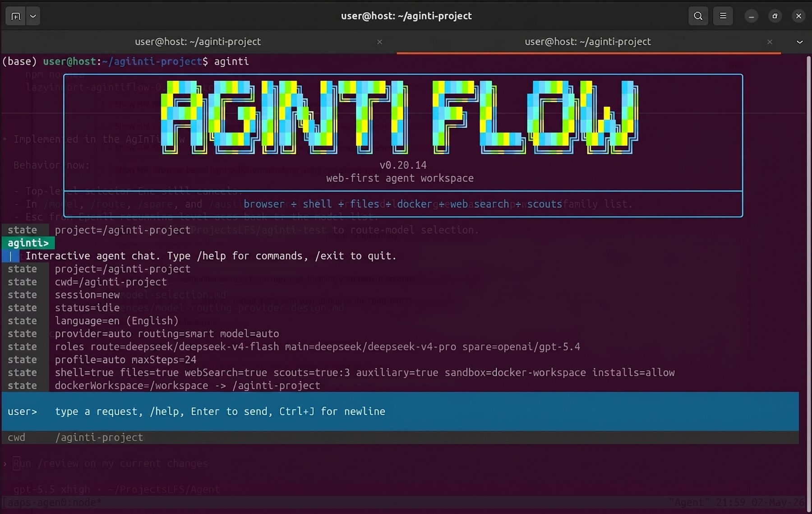This screenshot has width=812, height=514.
Task: Click the 'cwd=/aginti-project' state line
Action: pyautogui.click(x=111, y=282)
